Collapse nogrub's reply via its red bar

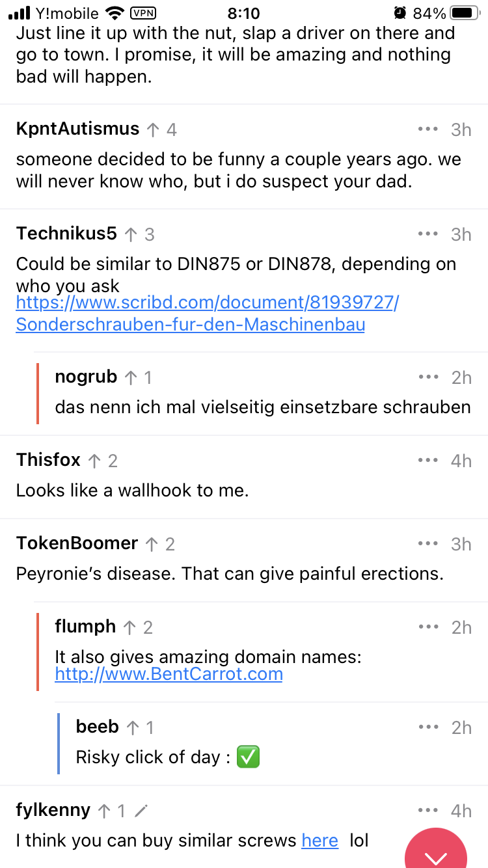[38, 393]
